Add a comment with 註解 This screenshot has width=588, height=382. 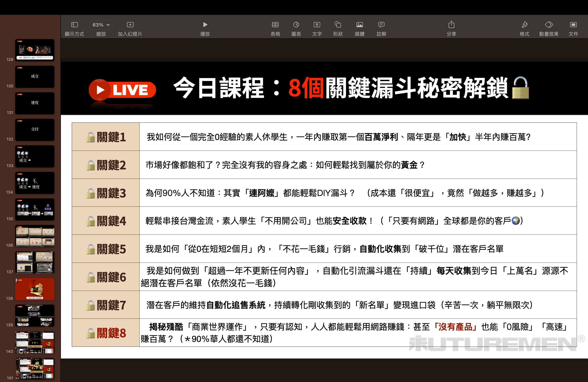(x=381, y=25)
